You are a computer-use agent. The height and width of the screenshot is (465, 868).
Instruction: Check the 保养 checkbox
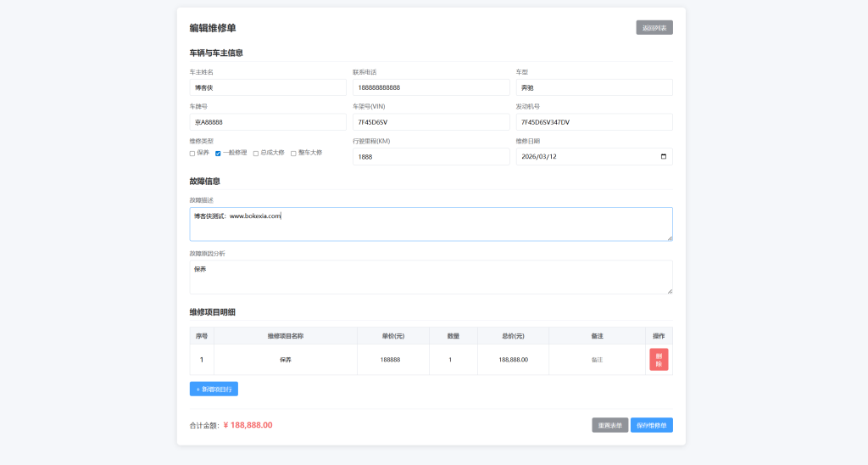(x=192, y=154)
